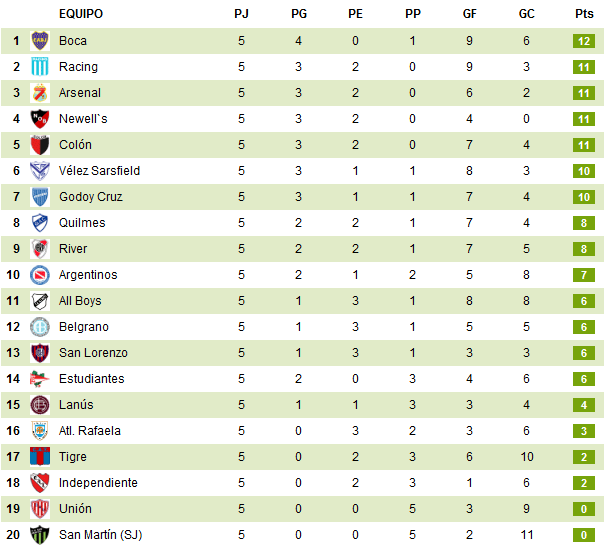
Task: Click the Independiente club badge
Action: point(40,483)
